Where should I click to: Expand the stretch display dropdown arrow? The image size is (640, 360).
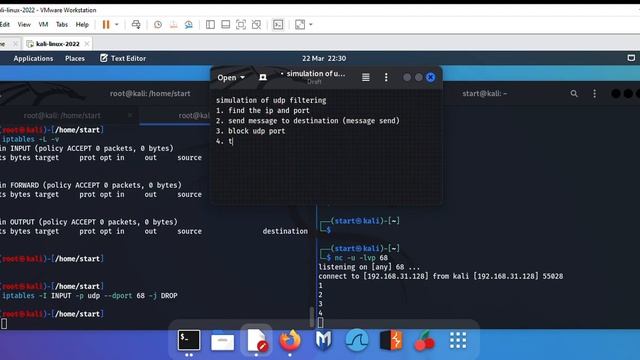pyautogui.click(x=311, y=24)
